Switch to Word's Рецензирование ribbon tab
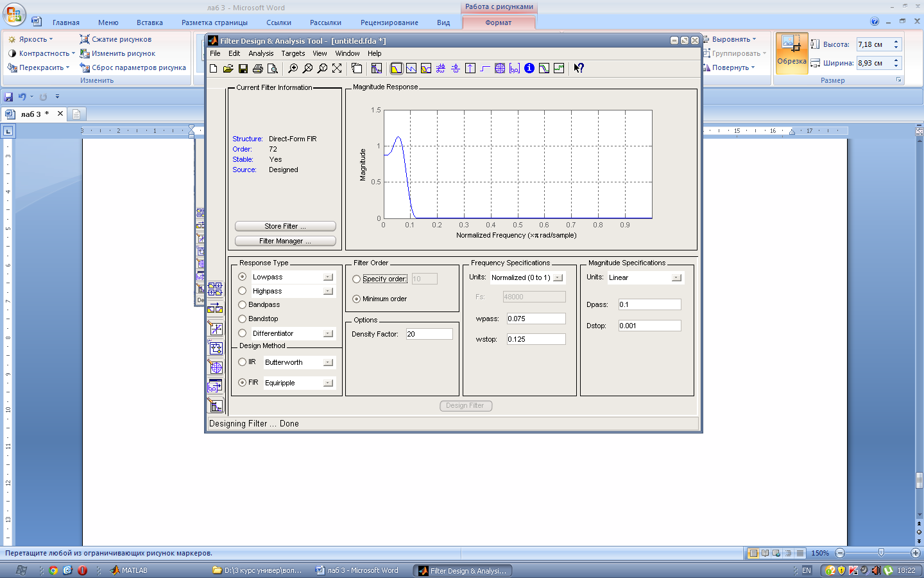 (389, 22)
